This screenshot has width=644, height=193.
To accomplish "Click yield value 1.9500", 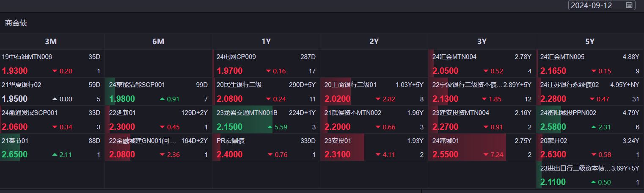I will coord(15,99).
